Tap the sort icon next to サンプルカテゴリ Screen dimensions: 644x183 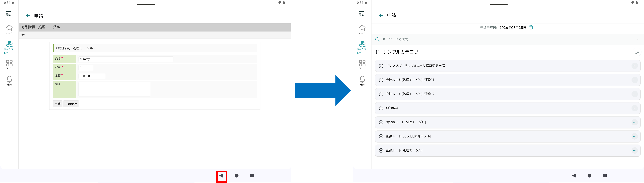point(637,52)
